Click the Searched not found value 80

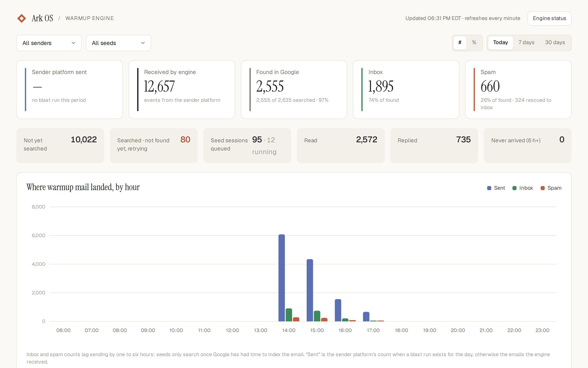coord(185,140)
